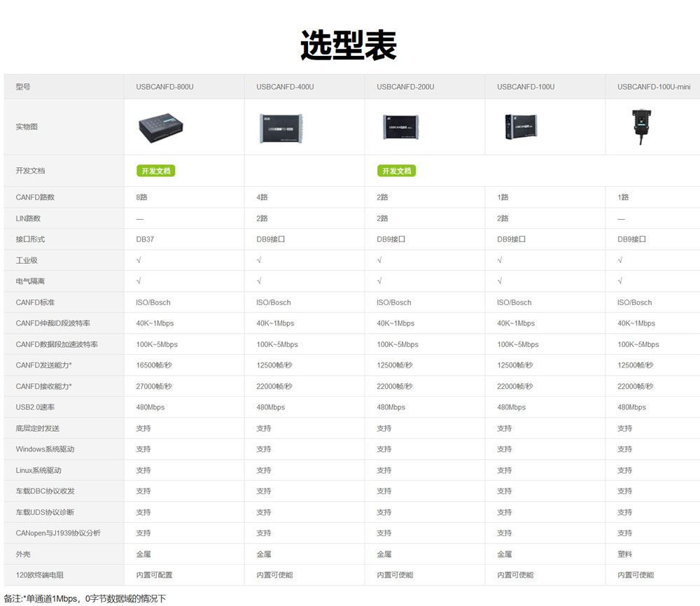This screenshot has width=700, height=606.
Task: Click the 8路 cell for USBCANFD-800U
Action: [141, 197]
